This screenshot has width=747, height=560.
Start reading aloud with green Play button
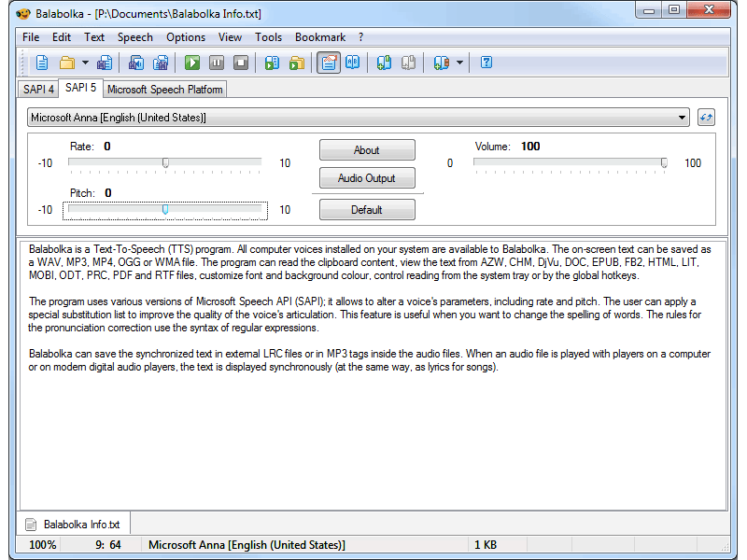point(192,63)
